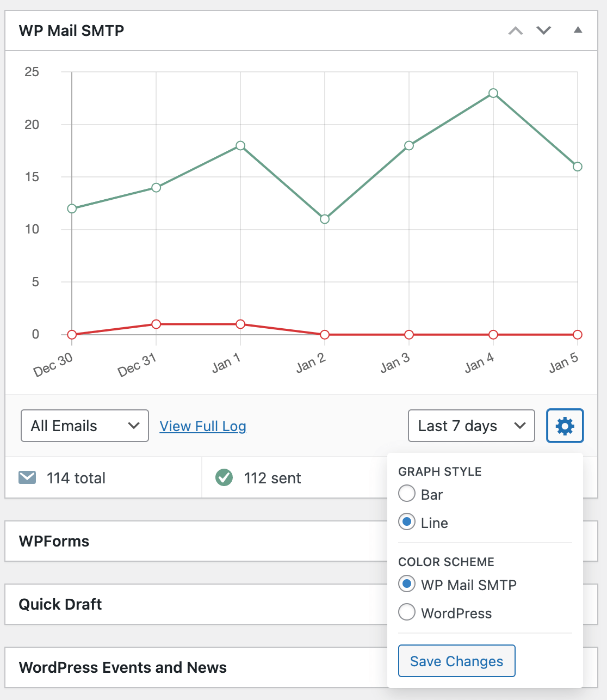Click the GRAPH STYLE heading
Screen dimensions: 607x700
pyautogui.click(x=440, y=471)
